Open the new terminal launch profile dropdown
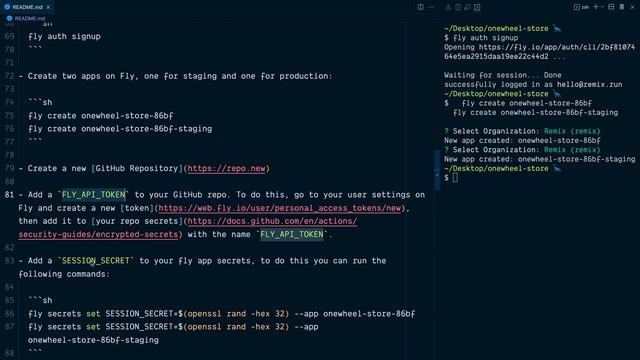640x360 pixels. pos(602,7)
